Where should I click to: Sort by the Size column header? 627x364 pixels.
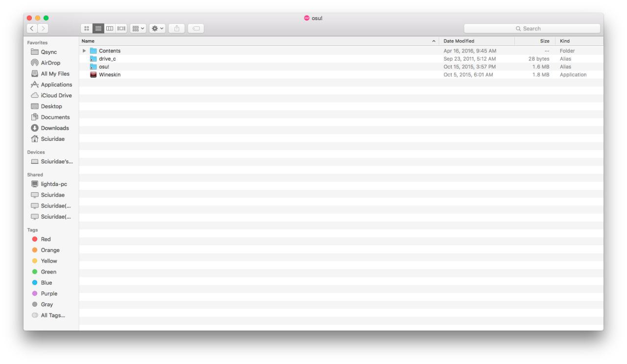[x=535, y=41]
